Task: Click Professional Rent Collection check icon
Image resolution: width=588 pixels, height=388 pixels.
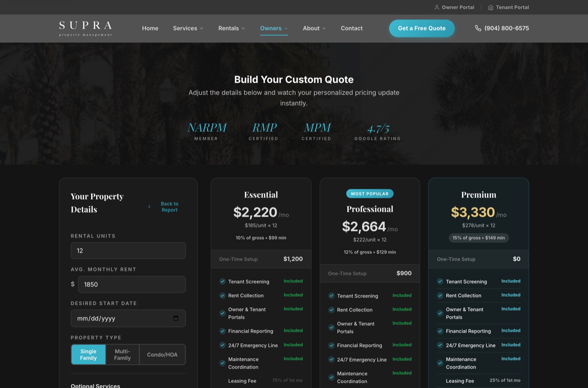Action: coord(331,310)
